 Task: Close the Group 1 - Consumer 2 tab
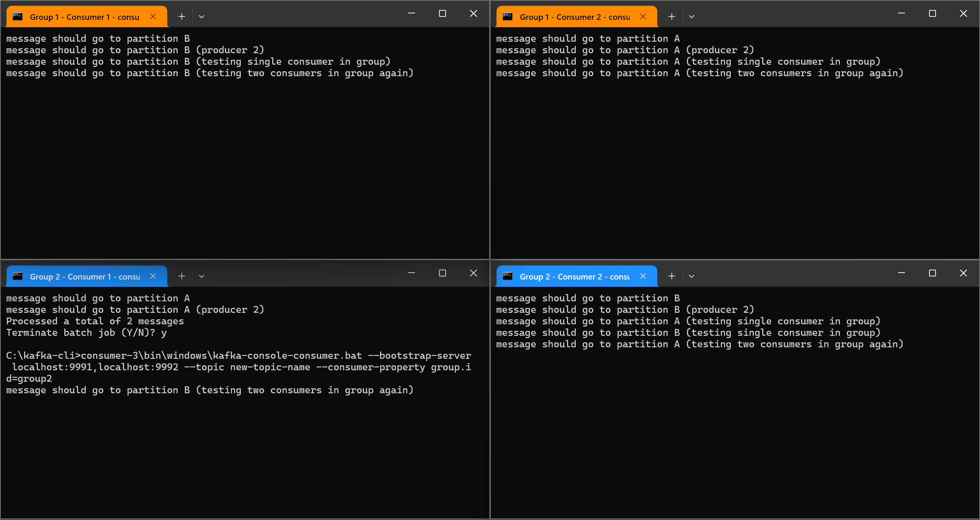pos(643,16)
